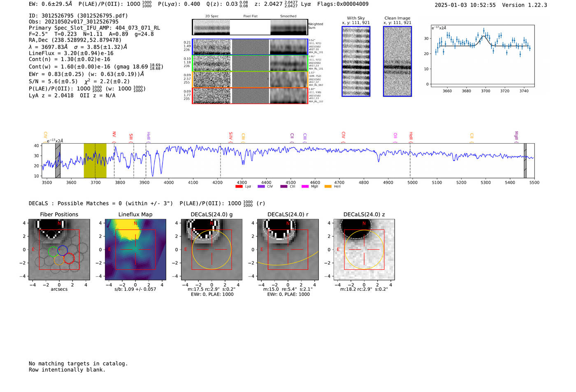
Task: Select the green-bordered 2D spectrum fiber row
Action: click(x=250, y=63)
